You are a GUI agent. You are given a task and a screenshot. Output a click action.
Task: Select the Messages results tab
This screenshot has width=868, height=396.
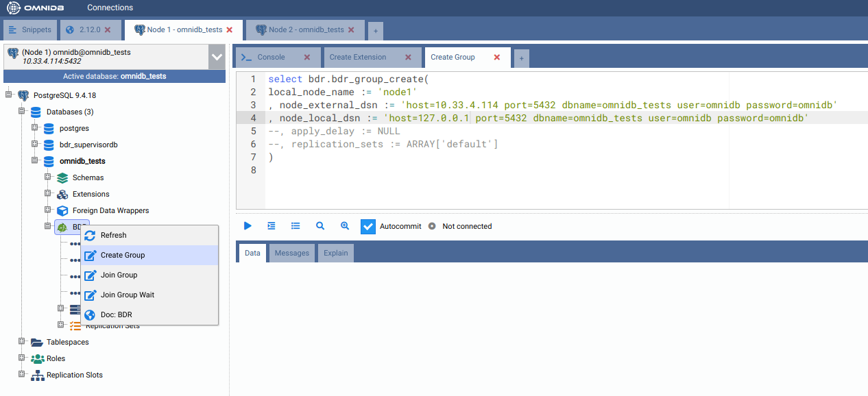click(292, 253)
